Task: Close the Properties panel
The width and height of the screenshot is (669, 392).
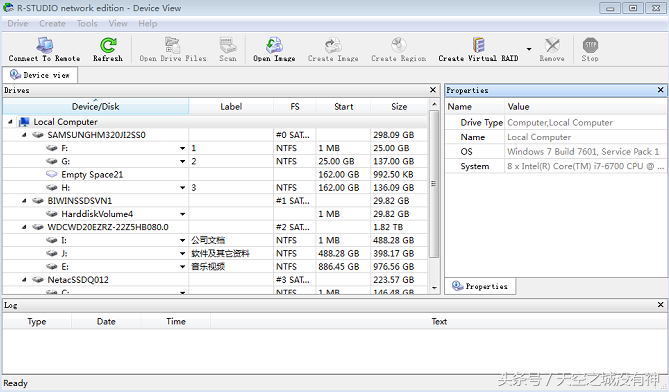Action: 660,90
